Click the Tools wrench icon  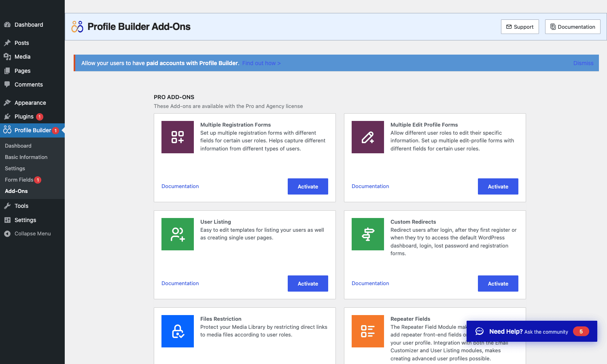pyautogui.click(x=7, y=206)
